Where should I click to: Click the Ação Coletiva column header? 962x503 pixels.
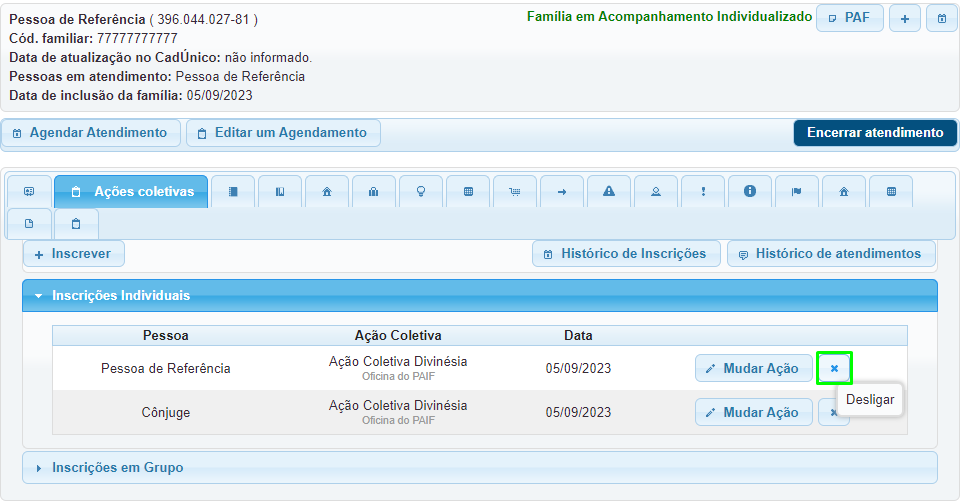tap(398, 336)
